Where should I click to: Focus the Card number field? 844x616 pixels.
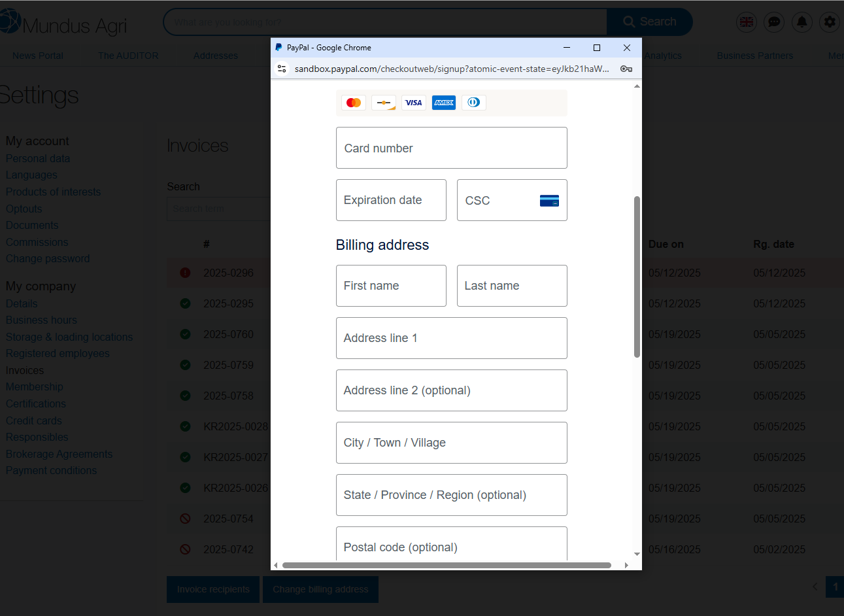point(451,148)
